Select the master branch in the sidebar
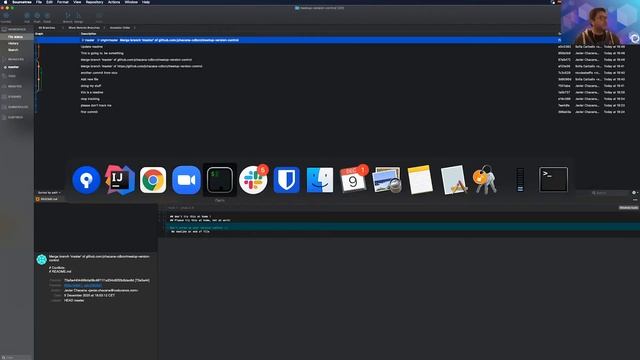 point(13,67)
